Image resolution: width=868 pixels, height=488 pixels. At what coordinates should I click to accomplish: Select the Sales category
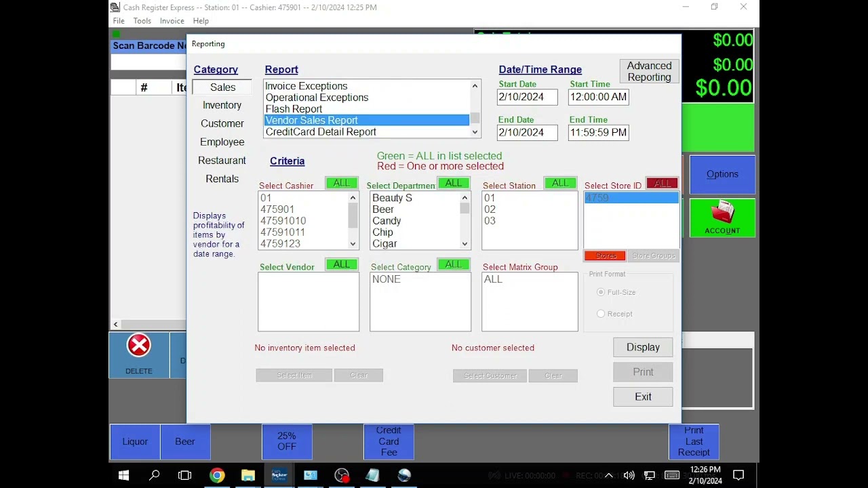(222, 87)
